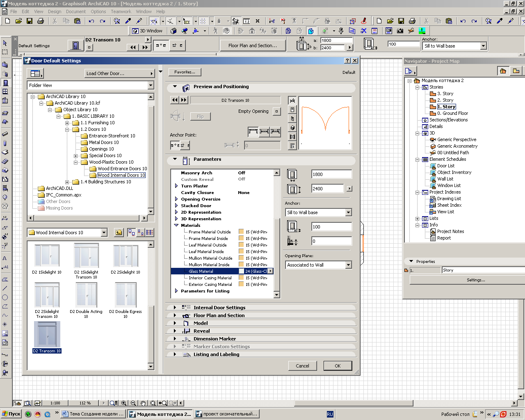
Task: Show plan preview of the door
Action: click(x=292, y=100)
